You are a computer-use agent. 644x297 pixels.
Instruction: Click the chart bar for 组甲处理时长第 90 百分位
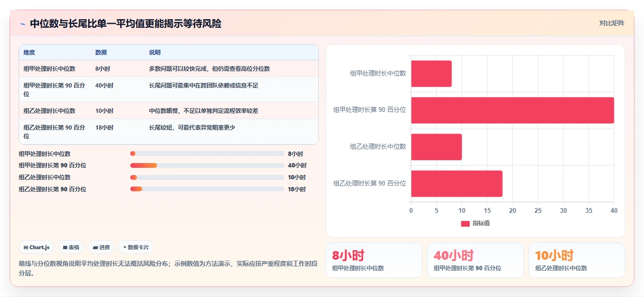pos(512,110)
